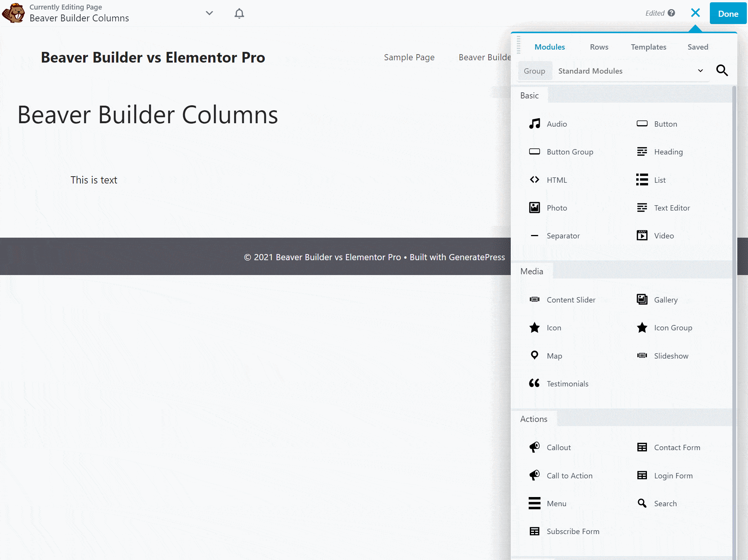Click the Map module icon
The image size is (748, 560).
tap(534, 355)
